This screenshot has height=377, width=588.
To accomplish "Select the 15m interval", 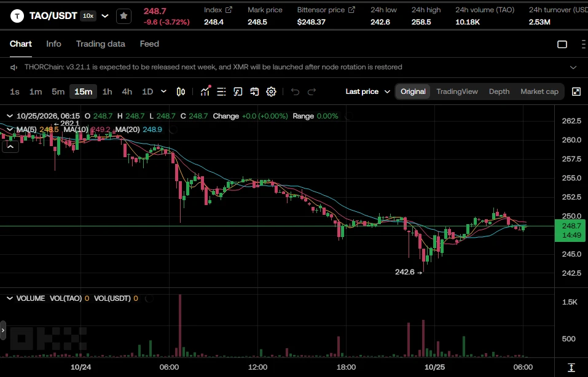I will [x=83, y=91].
